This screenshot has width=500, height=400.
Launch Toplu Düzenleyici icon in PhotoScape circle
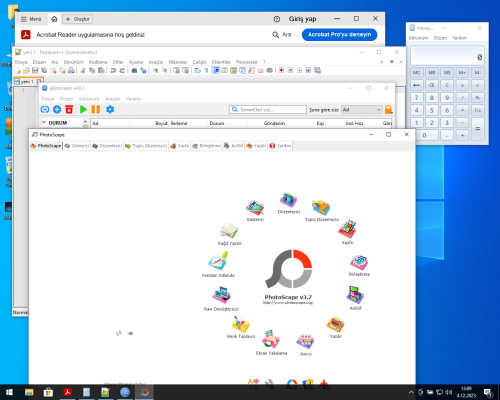point(321,207)
